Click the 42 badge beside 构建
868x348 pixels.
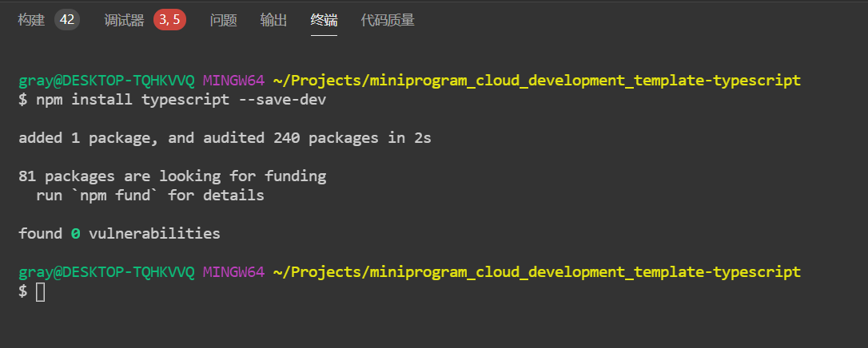(x=67, y=20)
